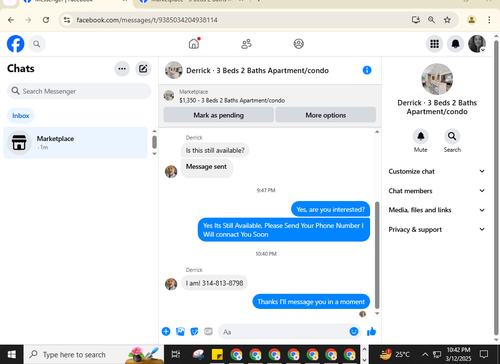
Task: Send a thumbs-up like
Action: click(x=371, y=331)
